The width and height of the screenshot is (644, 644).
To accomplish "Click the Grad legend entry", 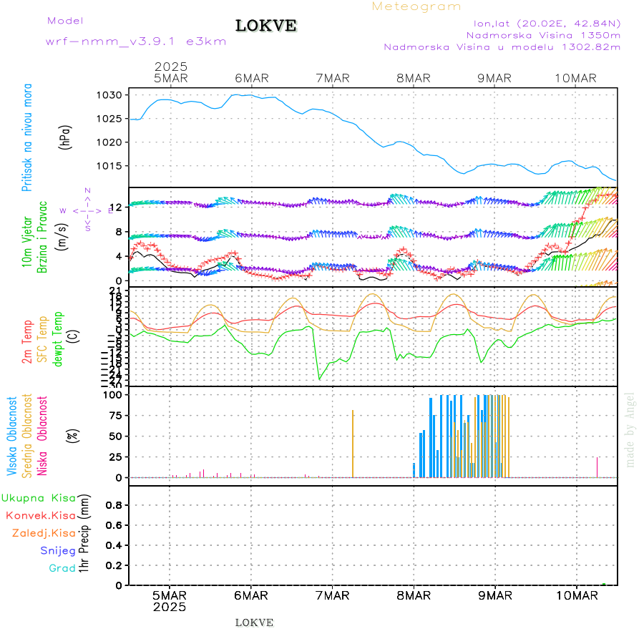I will click(x=62, y=568).
